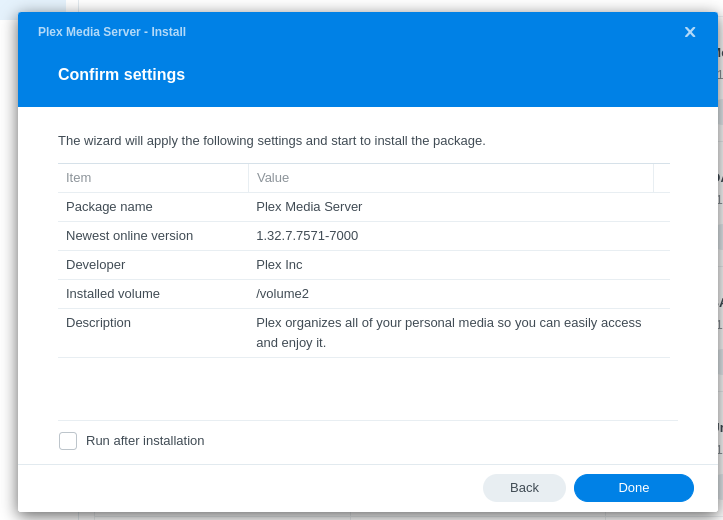Click the Developer row label
723x520 pixels.
95,265
